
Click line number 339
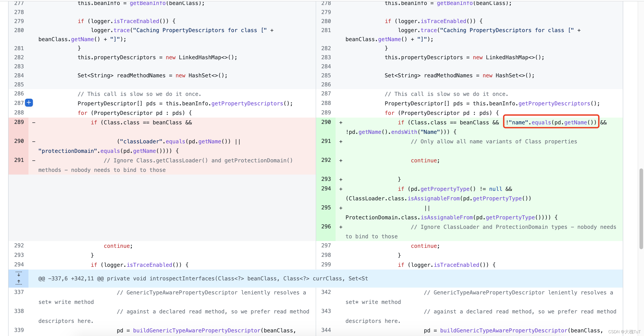[x=19, y=330]
